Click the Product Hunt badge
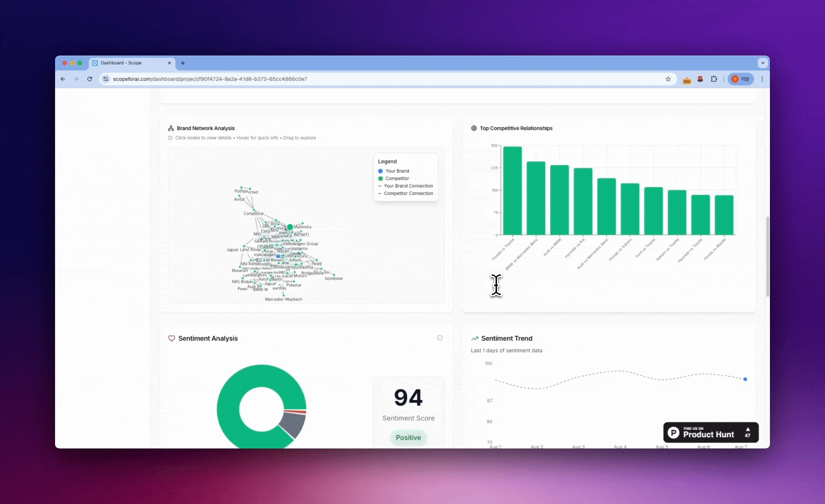The image size is (825, 504). coord(711,433)
